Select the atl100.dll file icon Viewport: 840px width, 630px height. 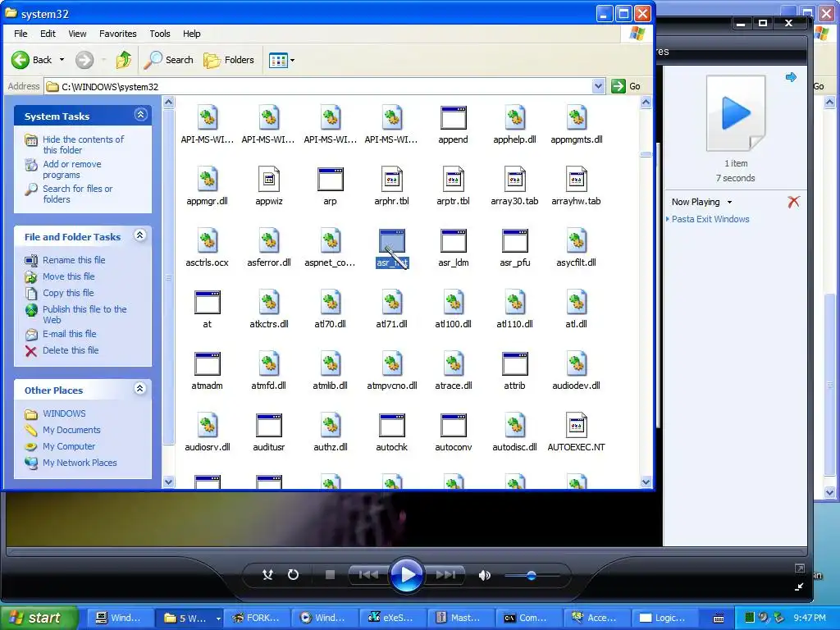(453, 303)
